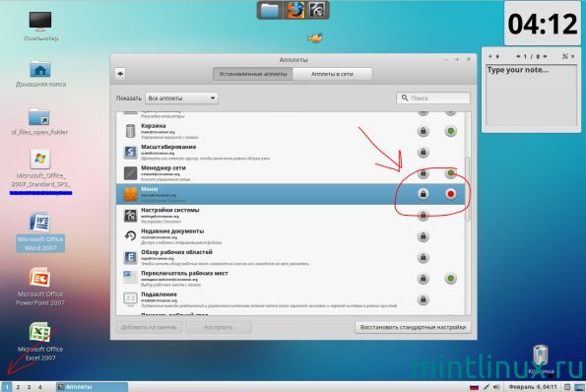Image resolution: width=586 pixels, height=392 pixels.
Task: Click the orange Меню applet icon
Action: [x=130, y=194]
